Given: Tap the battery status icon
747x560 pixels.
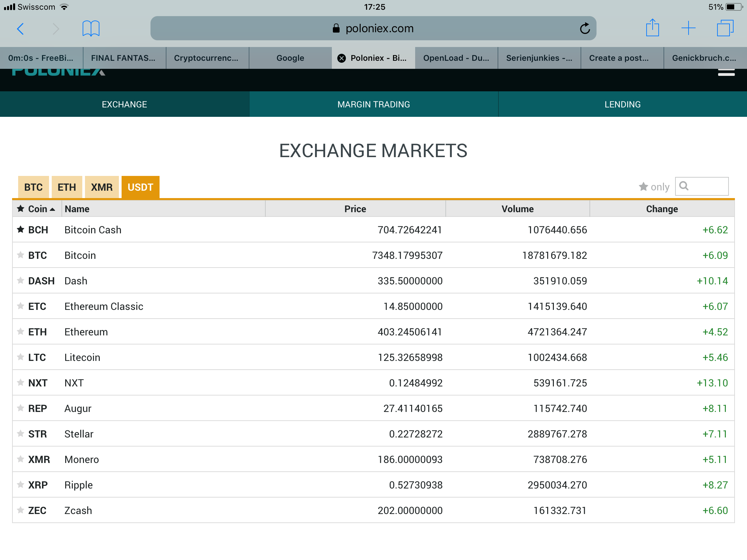Looking at the screenshot, I should (x=734, y=7).
